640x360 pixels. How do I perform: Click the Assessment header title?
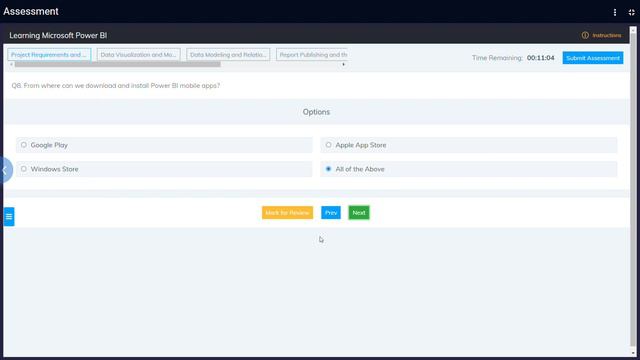31,11
